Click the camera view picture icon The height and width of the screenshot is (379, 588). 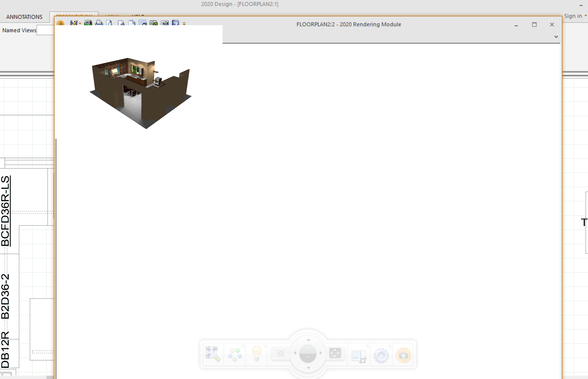(x=165, y=23)
